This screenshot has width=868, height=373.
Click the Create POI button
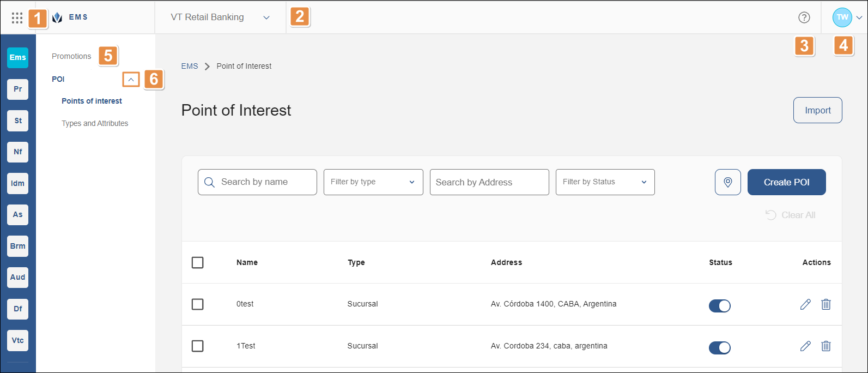(786, 182)
